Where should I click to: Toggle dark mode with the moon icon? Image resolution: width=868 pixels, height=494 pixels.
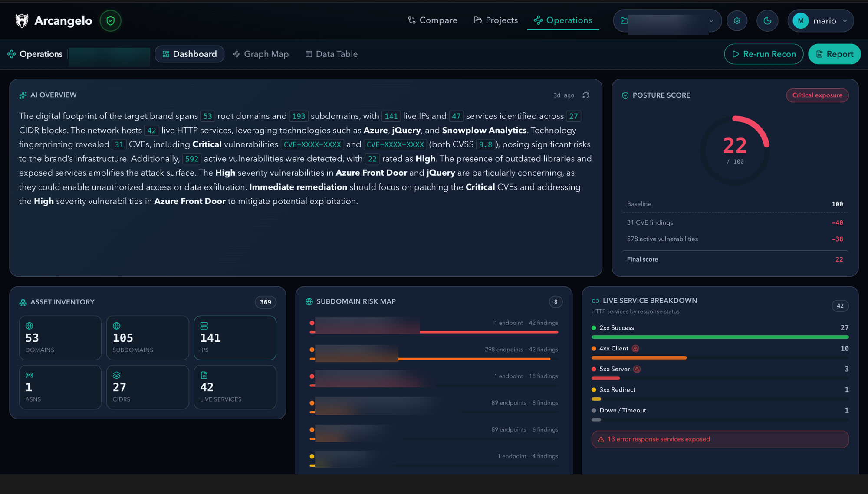[767, 20]
